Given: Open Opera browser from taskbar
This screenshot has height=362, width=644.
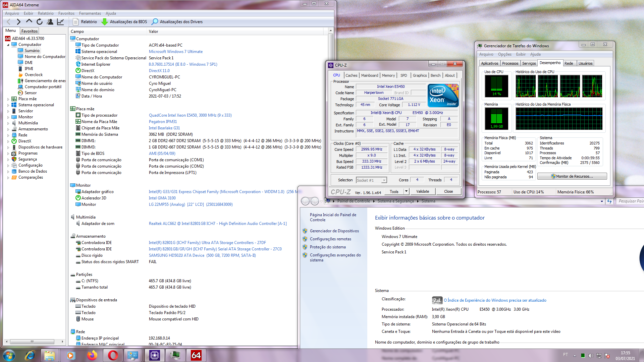Looking at the screenshot, I should click(x=113, y=355).
